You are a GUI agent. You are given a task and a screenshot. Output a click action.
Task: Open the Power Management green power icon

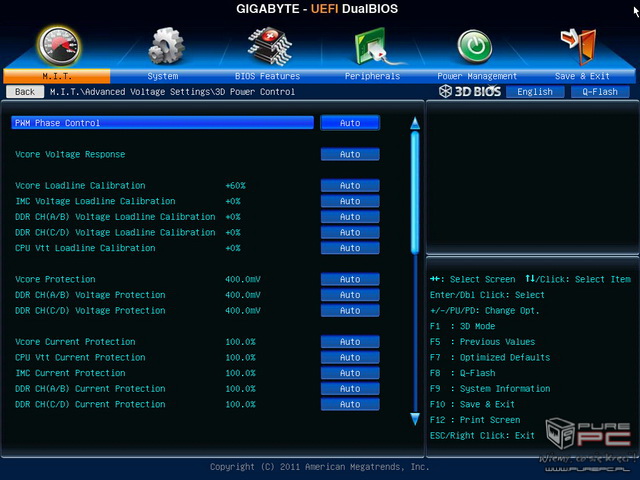pos(475,46)
